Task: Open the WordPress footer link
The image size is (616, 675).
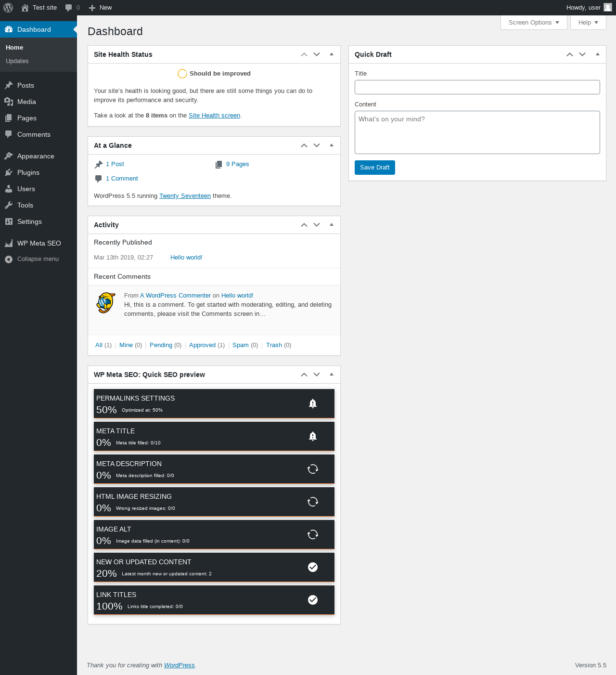Action: (x=180, y=665)
